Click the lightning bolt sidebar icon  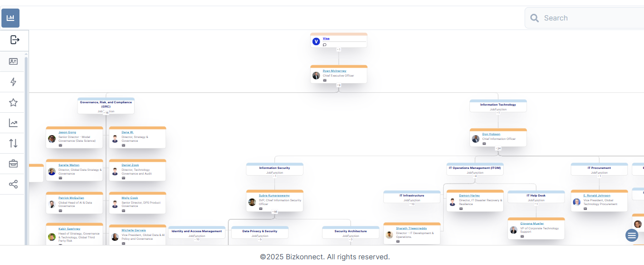pos(13,82)
